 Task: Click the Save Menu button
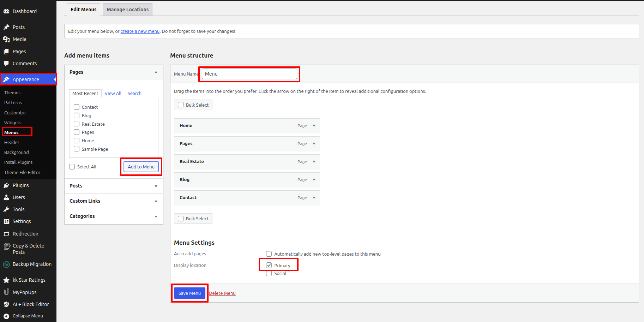189,293
